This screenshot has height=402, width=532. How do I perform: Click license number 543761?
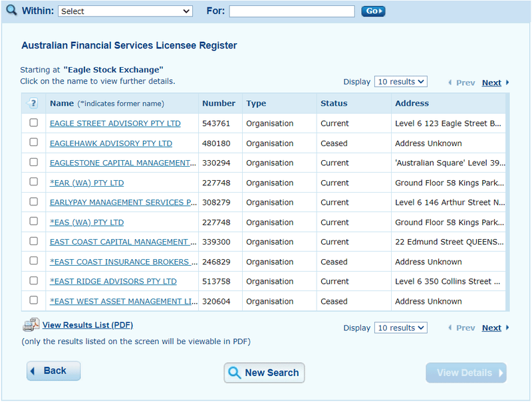click(x=216, y=124)
